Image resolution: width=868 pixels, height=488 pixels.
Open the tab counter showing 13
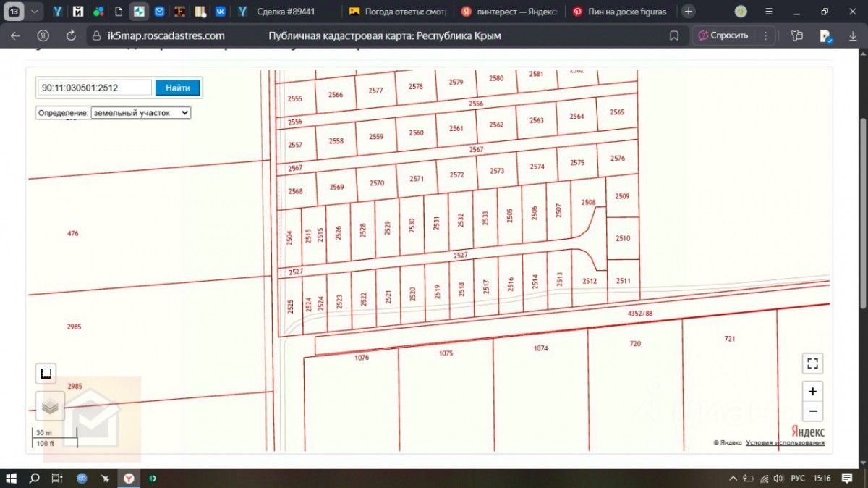pos(14,12)
